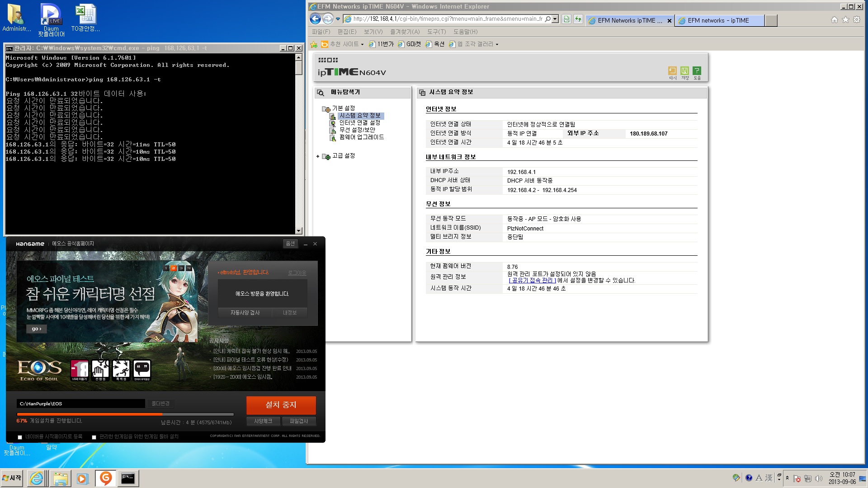Image resolution: width=868 pixels, height=488 pixels.
Task: Click the cmd window vertical scrollbar
Action: pos(298,144)
